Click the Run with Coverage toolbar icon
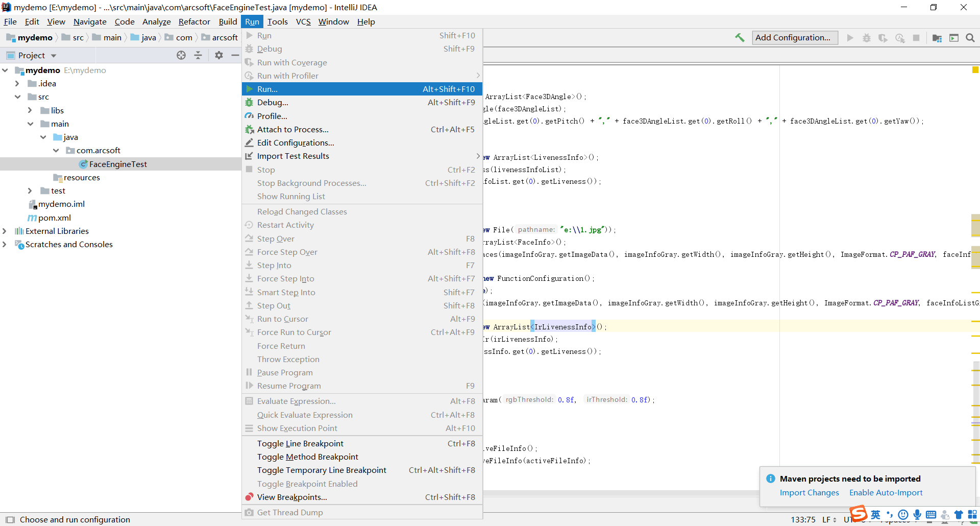The height and width of the screenshot is (526, 980). click(x=883, y=38)
